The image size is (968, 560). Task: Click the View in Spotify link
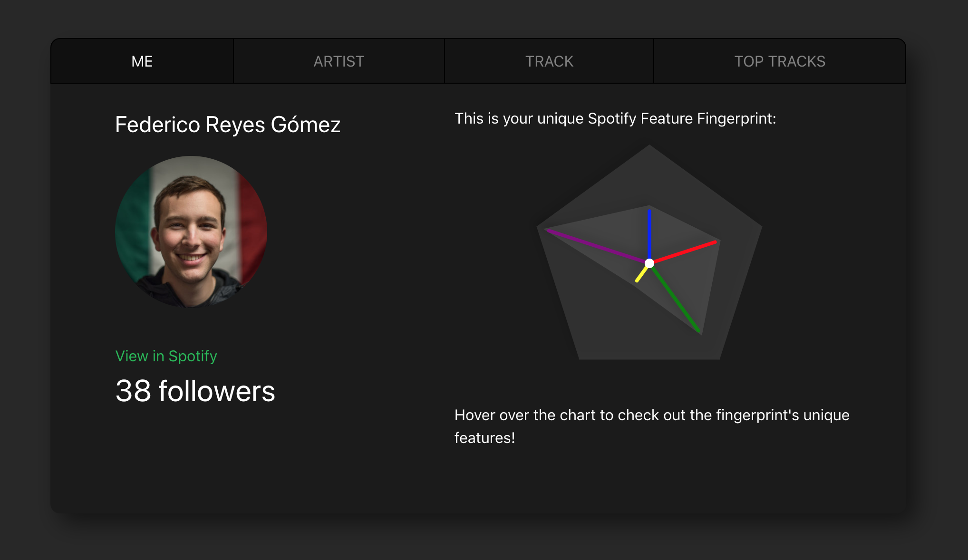click(166, 356)
